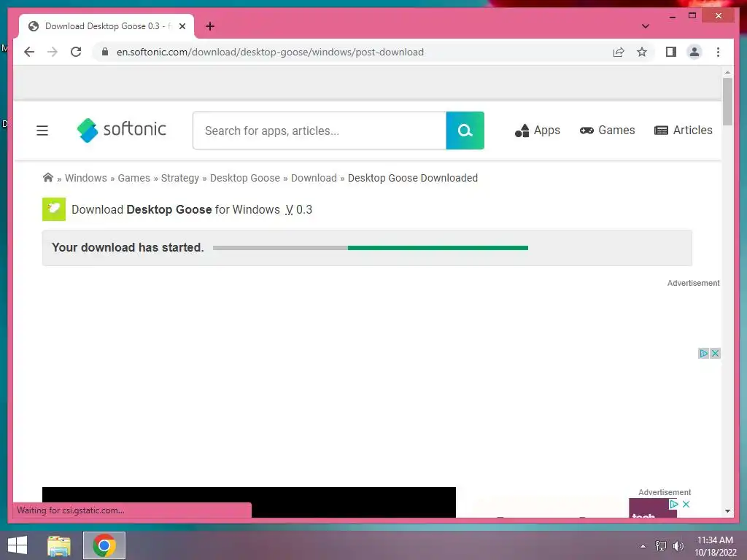The width and height of the screenshot is (747, 560).
Task: Click the page vertical scrollbar thumb
Action: (727, 101)
